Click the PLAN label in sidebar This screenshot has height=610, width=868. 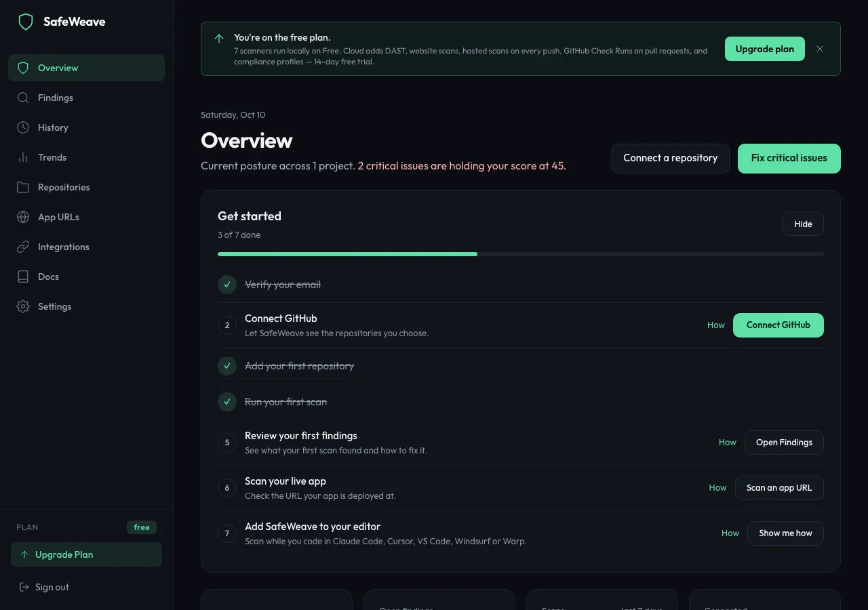click(27, 527)
